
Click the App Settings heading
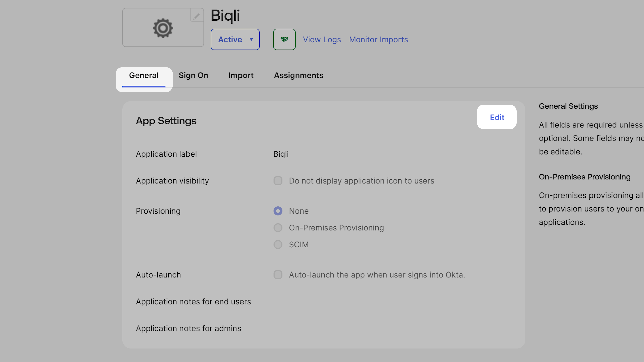point(166,121)
